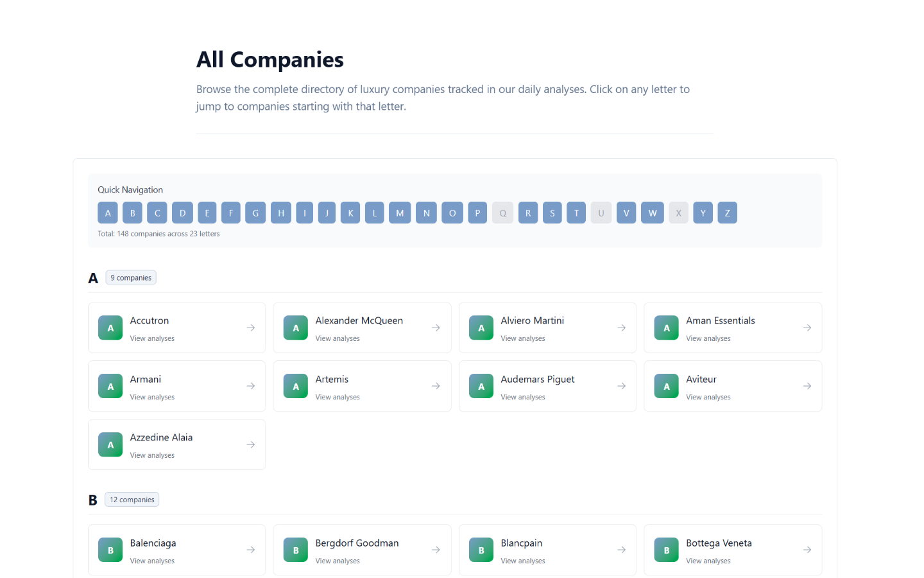Jump to letter G in Quick Navigation
This screenshot has width=924, height=578.
[255, 213]
